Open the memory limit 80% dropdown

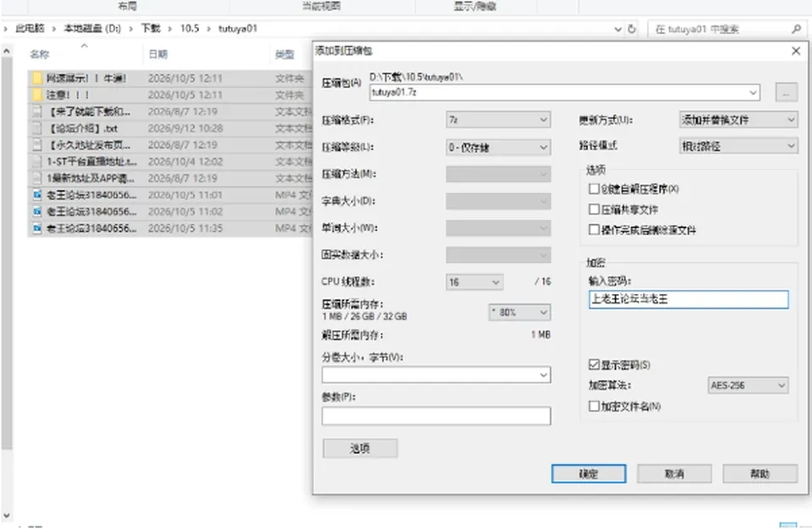point(519,313)
